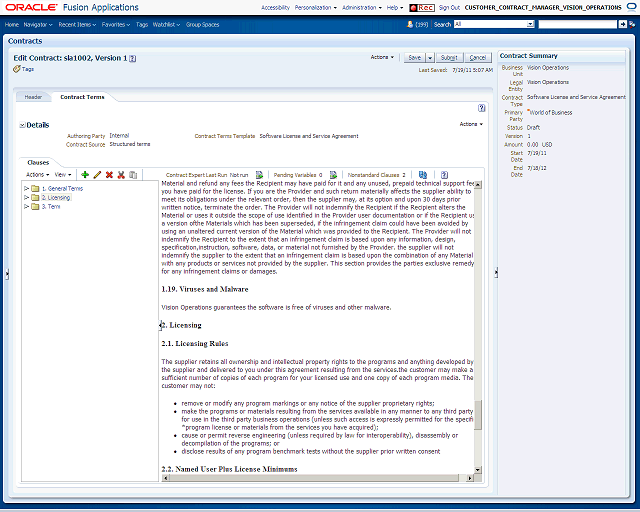Open the Search category All dropdown
640x512 pixels.
pos(530,24)
